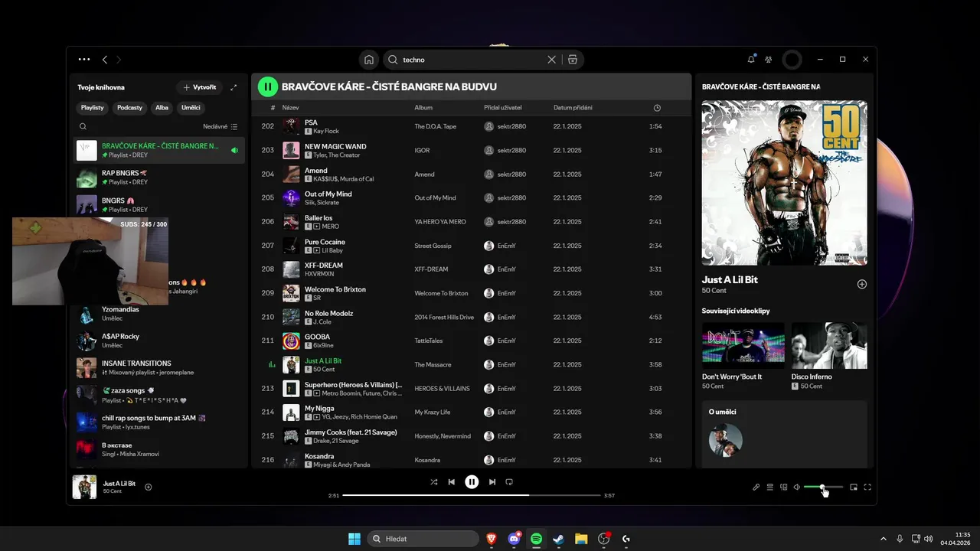Click the 50 Cent Massacre album cover
The height and width of the screenshot is (551, 980).
pos(785,183)
